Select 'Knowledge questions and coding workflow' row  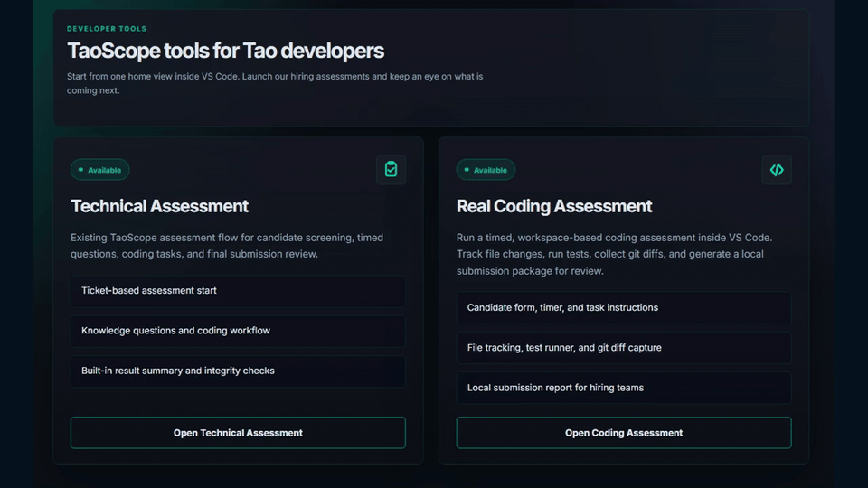click(238, 331)
